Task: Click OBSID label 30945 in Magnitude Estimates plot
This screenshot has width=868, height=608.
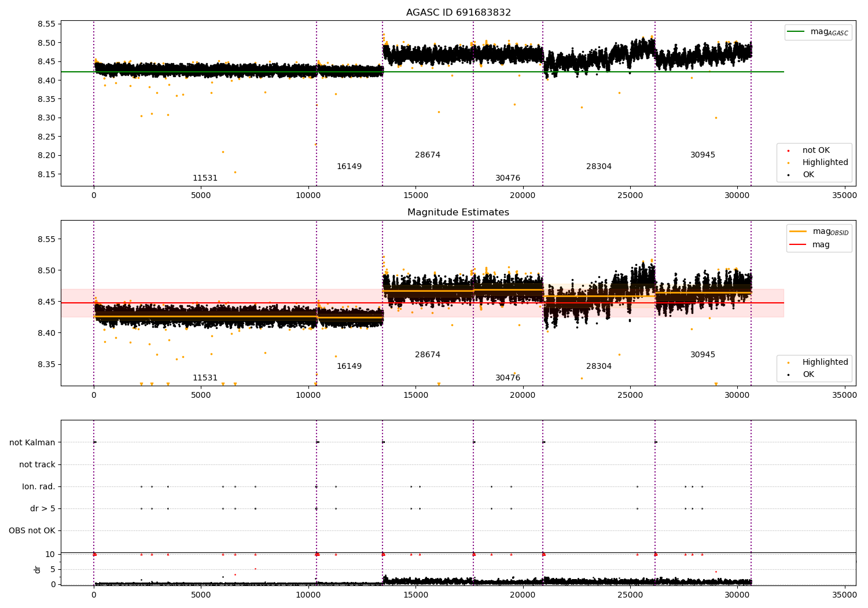Action: pyautogui.click(x=703, y=354)
